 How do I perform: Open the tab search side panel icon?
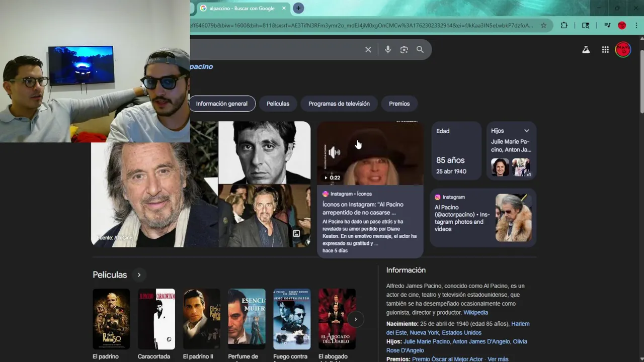point(586,25)
